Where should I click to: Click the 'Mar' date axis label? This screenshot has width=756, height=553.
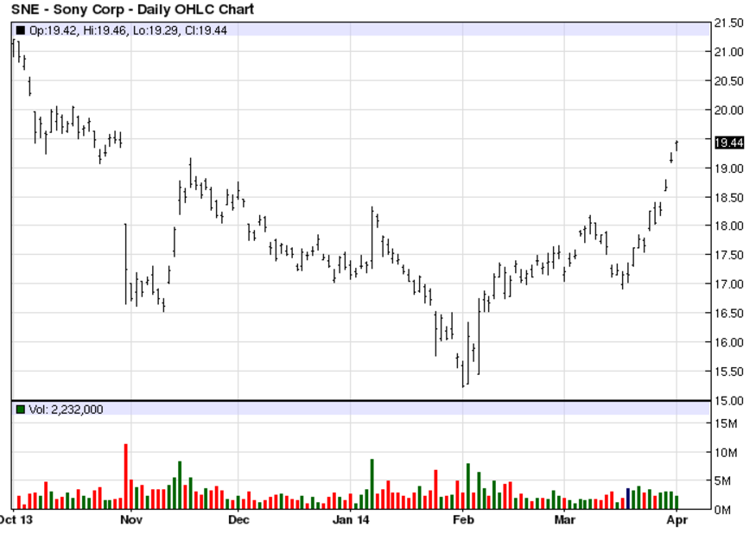564,519
